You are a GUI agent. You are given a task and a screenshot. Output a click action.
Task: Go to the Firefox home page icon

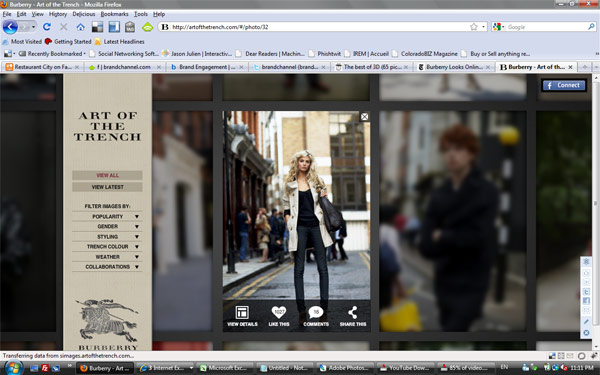tap(80, 27)
